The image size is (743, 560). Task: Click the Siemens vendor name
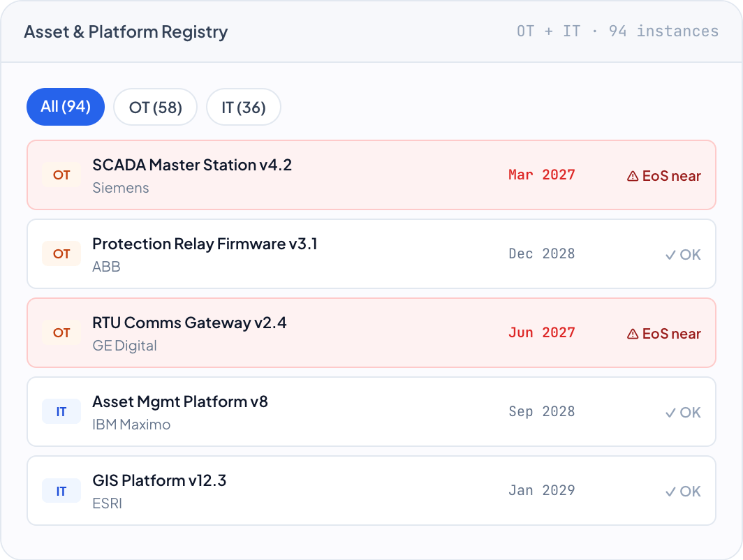121,188
